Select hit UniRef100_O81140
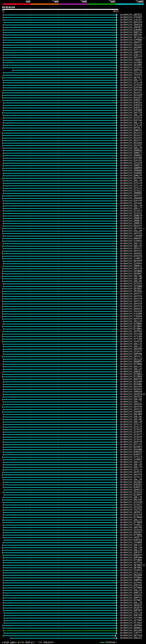This screenshot has width=146, height=644. pos(131,45)
